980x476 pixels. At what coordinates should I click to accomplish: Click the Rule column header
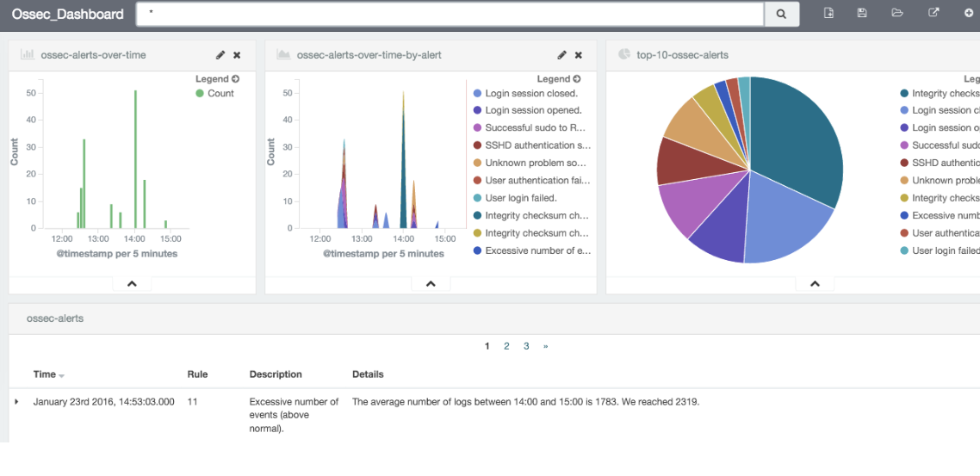pyautogui.click(x=197, y=374)
